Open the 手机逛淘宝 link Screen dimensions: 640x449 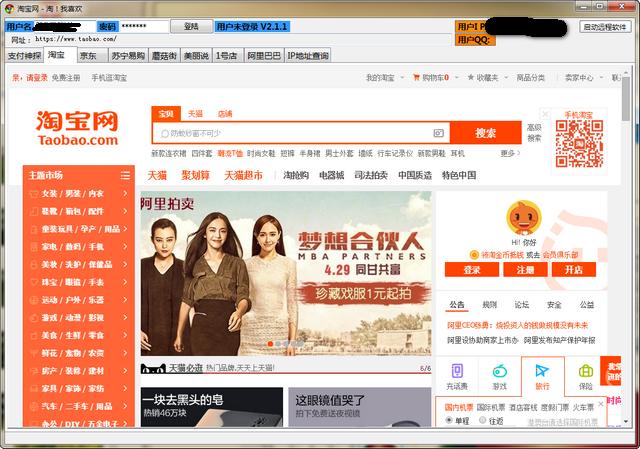pyautogui.click(x=109, y=77)
